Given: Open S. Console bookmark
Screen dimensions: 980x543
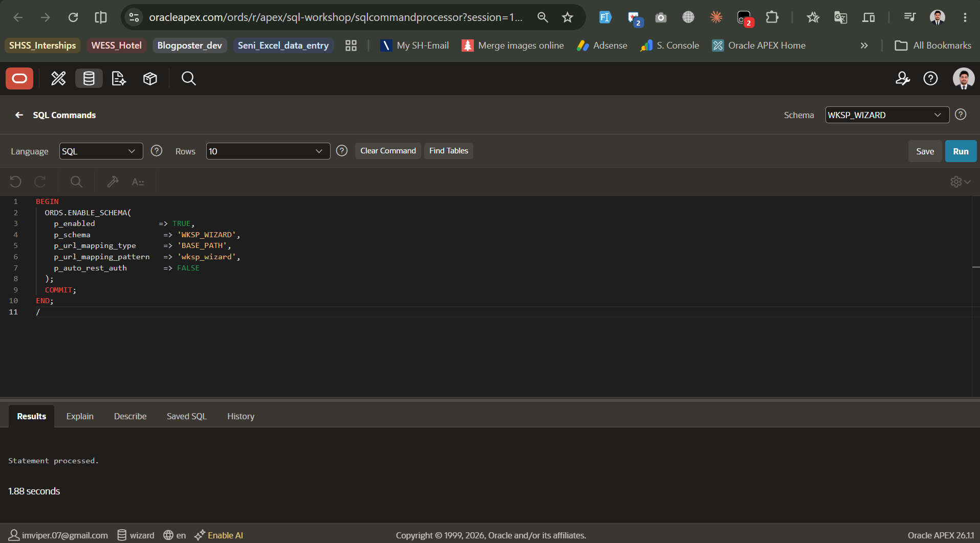Looking at the screenshot, I should [669, 46].
